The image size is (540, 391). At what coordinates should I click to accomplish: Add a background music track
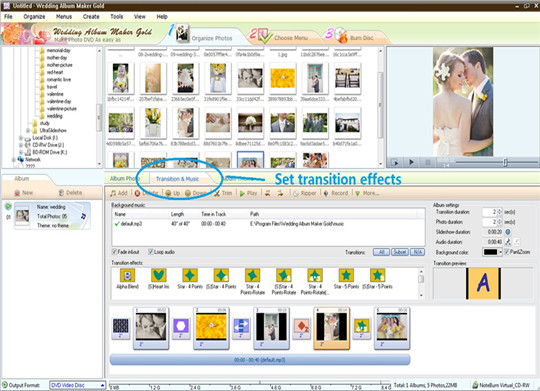pyautogui.click(x=119, y=193)
